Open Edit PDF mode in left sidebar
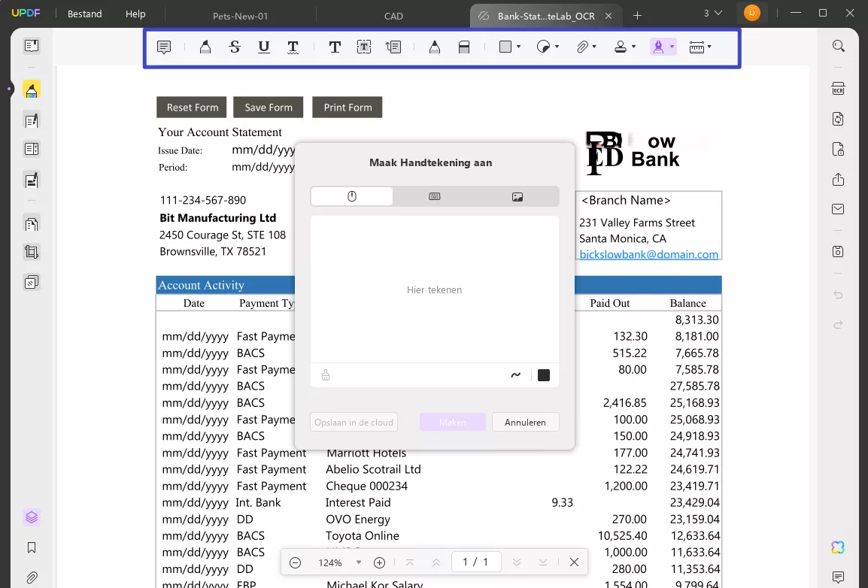Screen dimensions: 868x588 (32, 120)
